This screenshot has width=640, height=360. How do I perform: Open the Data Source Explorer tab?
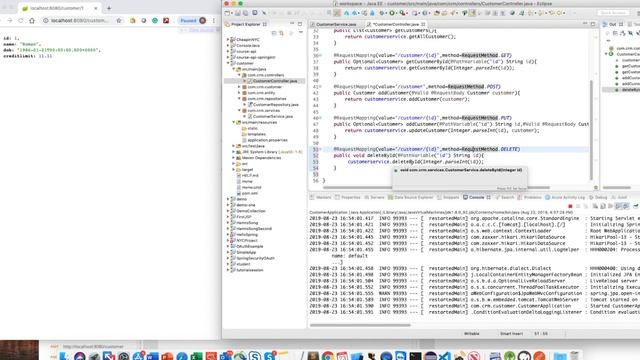pos(411,197)
